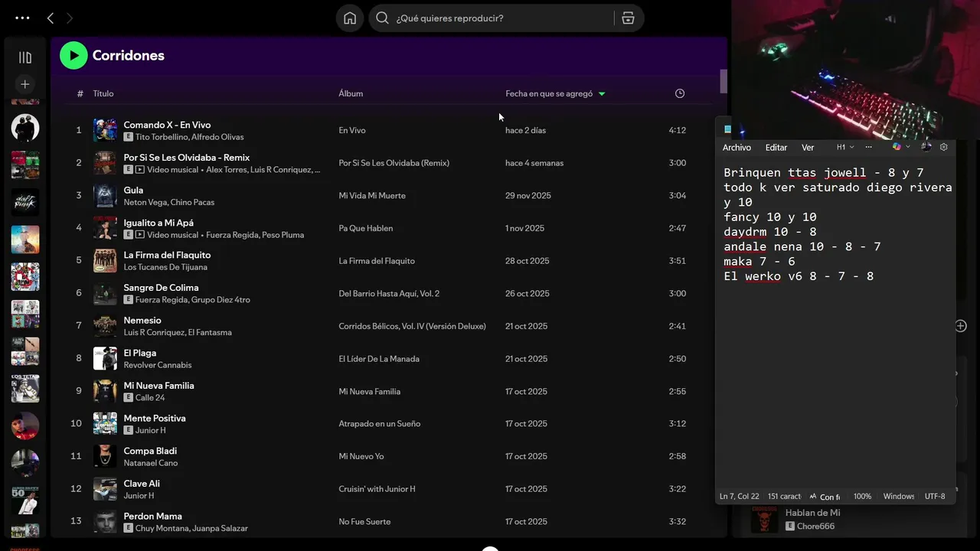This screenshot has width=980, height=551.
Task: Toggle the Con formato status in Notepad
Action: (x=829, y=497)
